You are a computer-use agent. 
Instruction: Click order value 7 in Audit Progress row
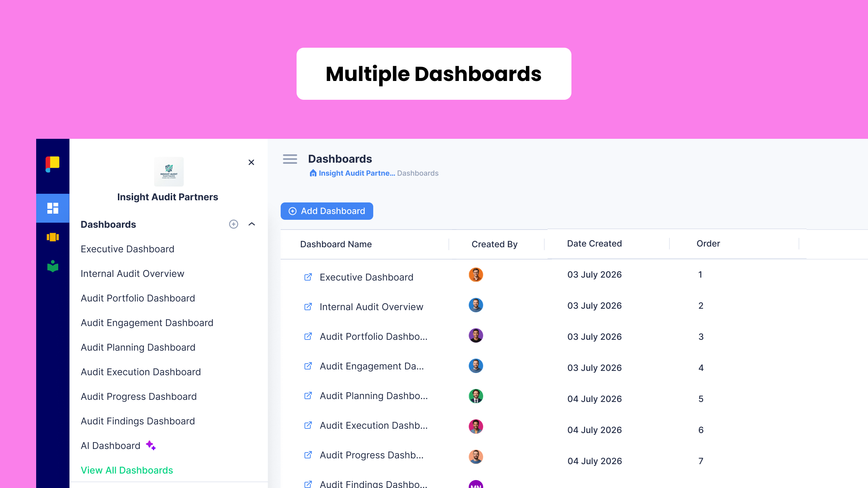tap(701, 461)
